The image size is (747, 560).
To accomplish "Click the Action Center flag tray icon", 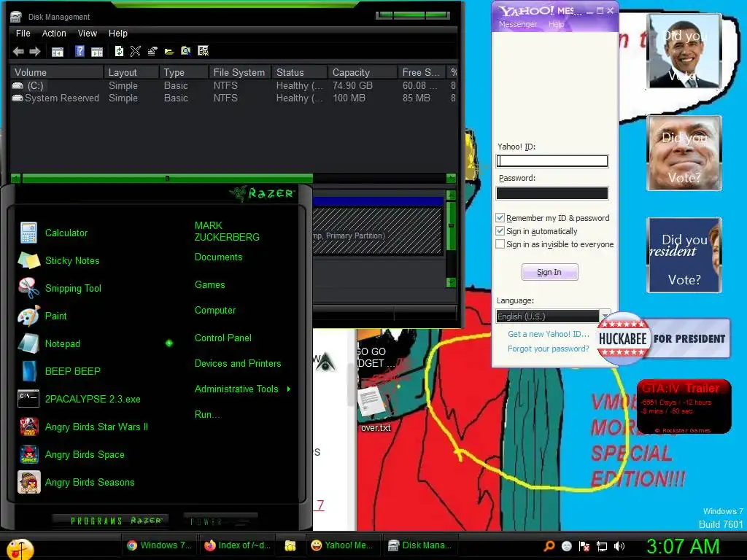I will (584, 546).
